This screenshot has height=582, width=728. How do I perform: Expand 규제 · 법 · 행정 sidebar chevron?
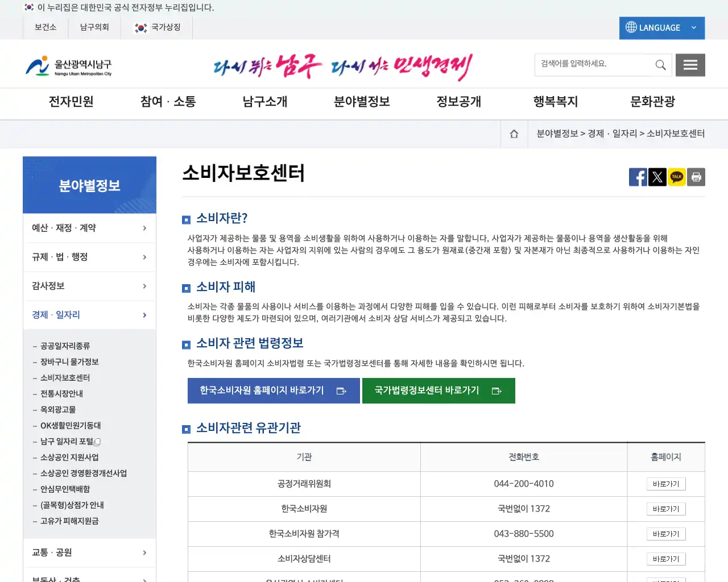click(x=144, y=257)
